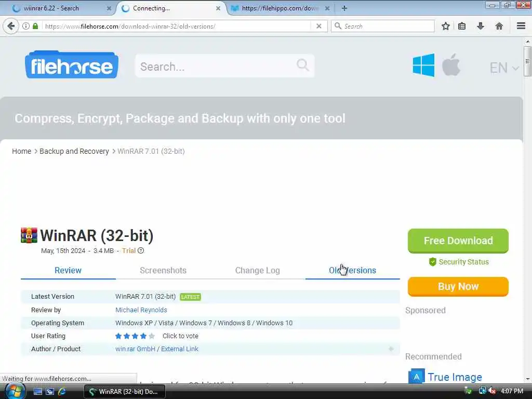Screen dimensions: 532x399
Task: Click the Trial license help question icon
Action: [x=141, y=251]
